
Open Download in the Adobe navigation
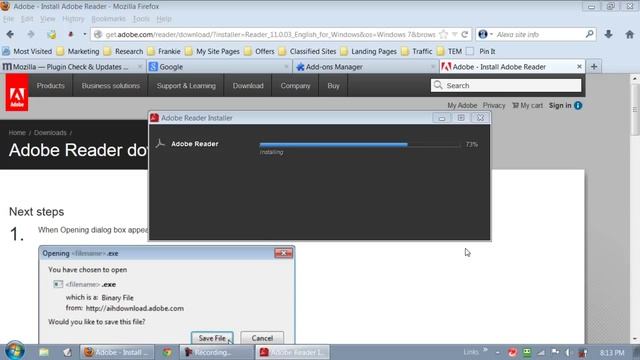pyautogui.click(x=248, y=86)
